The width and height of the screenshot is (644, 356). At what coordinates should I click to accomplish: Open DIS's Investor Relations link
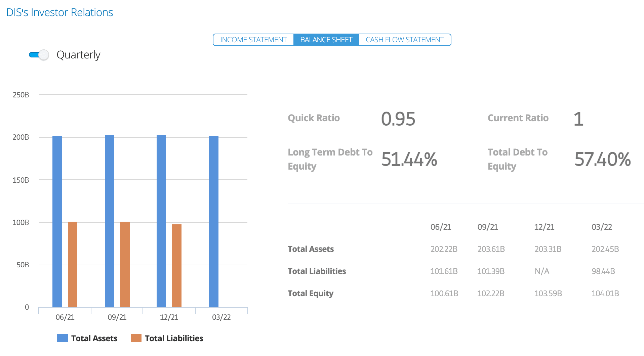tap(59, 12)
